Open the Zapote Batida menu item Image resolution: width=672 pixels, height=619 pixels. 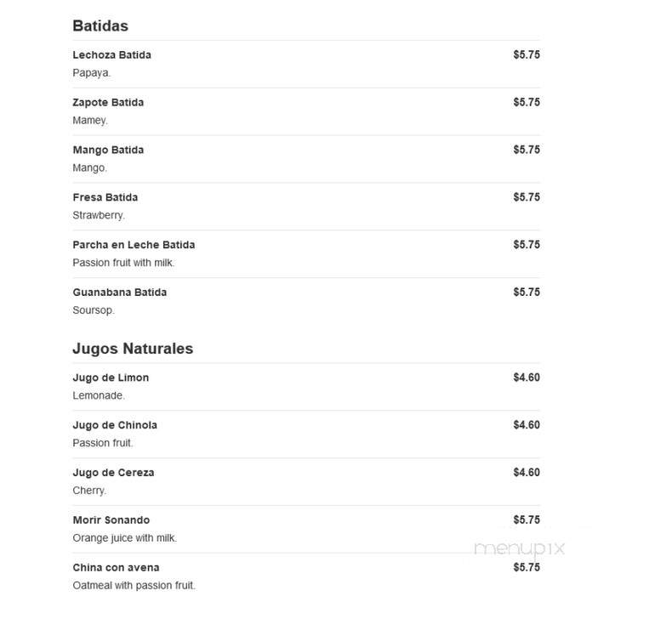pos(108,102)
